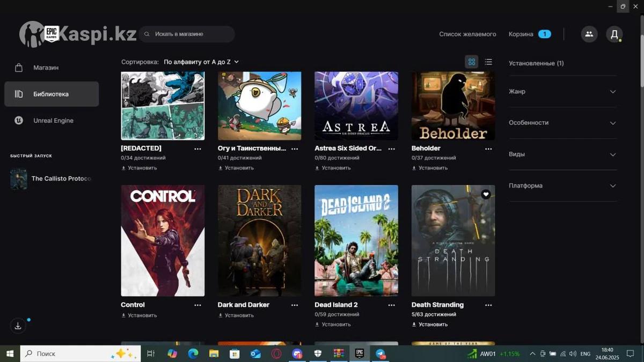Switch to list view layout
Viewport: 644px width, 362px height.
click(x=488, y=62)
